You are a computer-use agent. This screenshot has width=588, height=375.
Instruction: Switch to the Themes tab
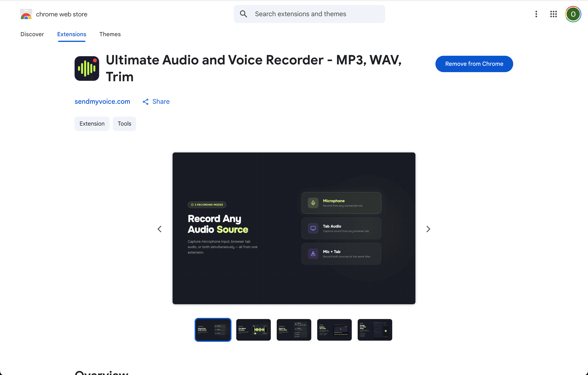point(110,34)
